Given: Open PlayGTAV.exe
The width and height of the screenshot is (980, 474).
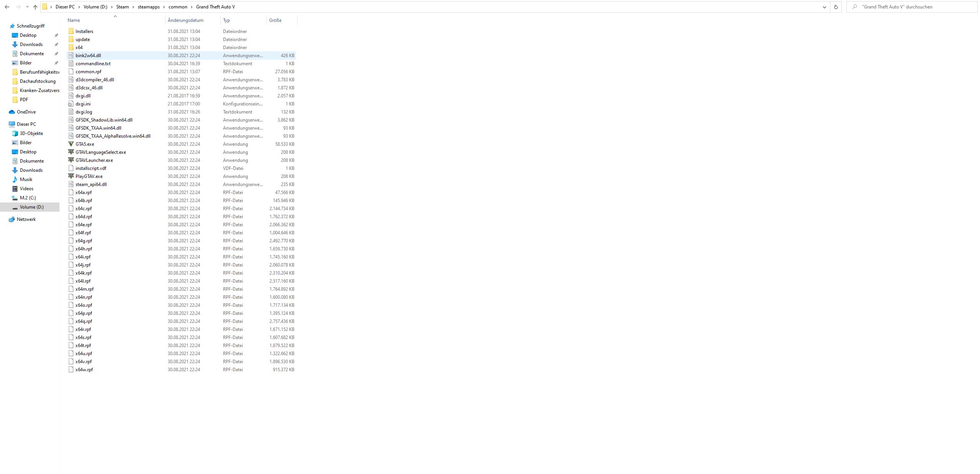Looking at the screenshot, I should 89,176.
